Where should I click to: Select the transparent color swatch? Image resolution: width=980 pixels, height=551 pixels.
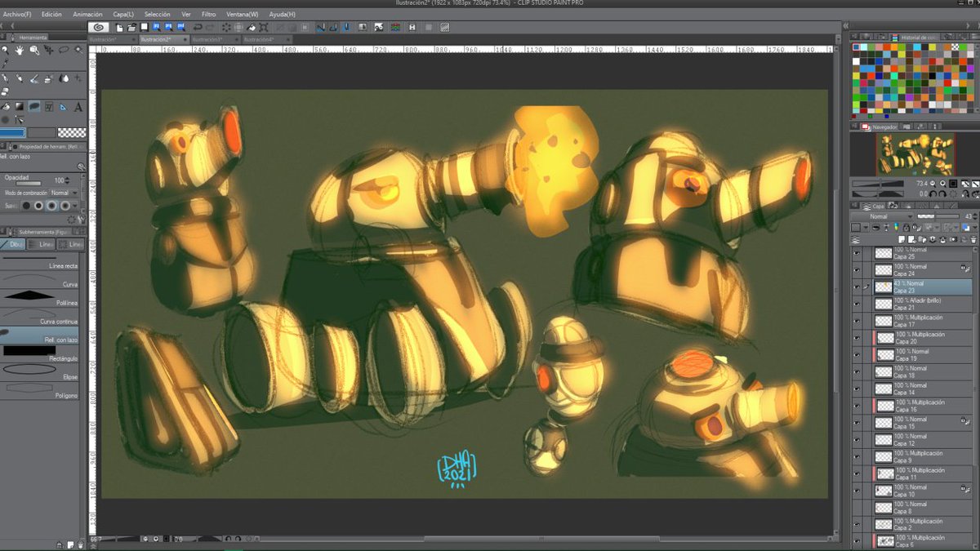click(72, 132)
